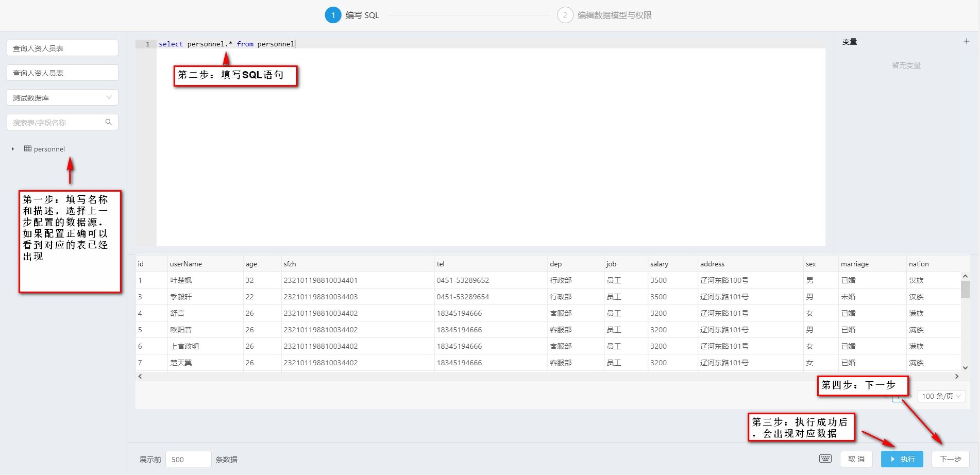This screenshot has height=475, width=980.
Task: Click the 下一步 next button
Action: (950, 459)
